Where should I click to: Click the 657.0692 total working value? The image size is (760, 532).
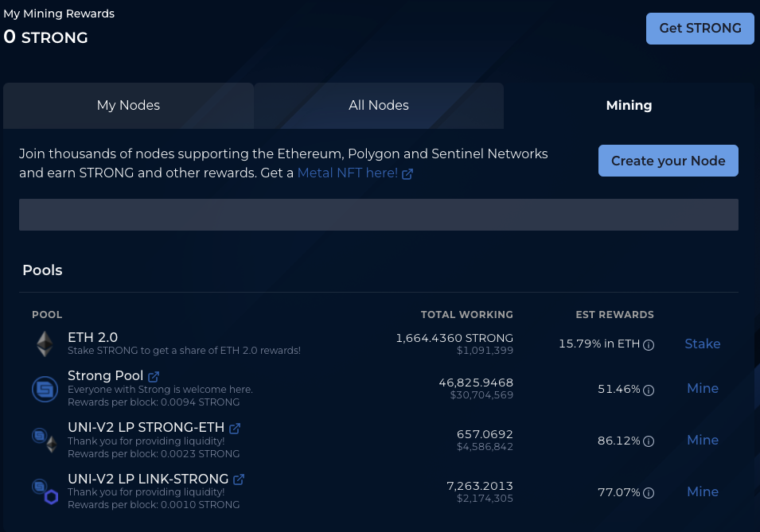tap(485, 434)
